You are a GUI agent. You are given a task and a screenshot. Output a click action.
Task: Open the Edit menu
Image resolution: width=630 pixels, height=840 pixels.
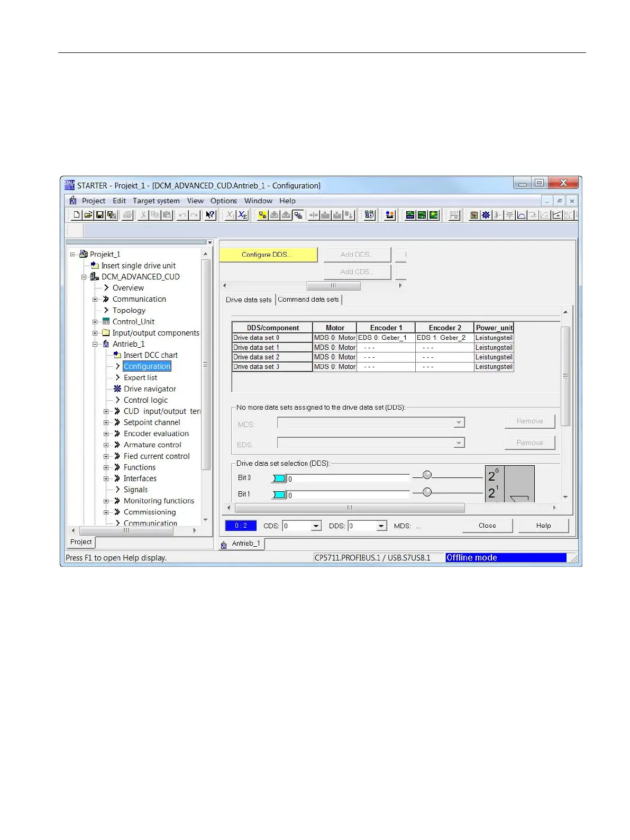coord(120,201)
